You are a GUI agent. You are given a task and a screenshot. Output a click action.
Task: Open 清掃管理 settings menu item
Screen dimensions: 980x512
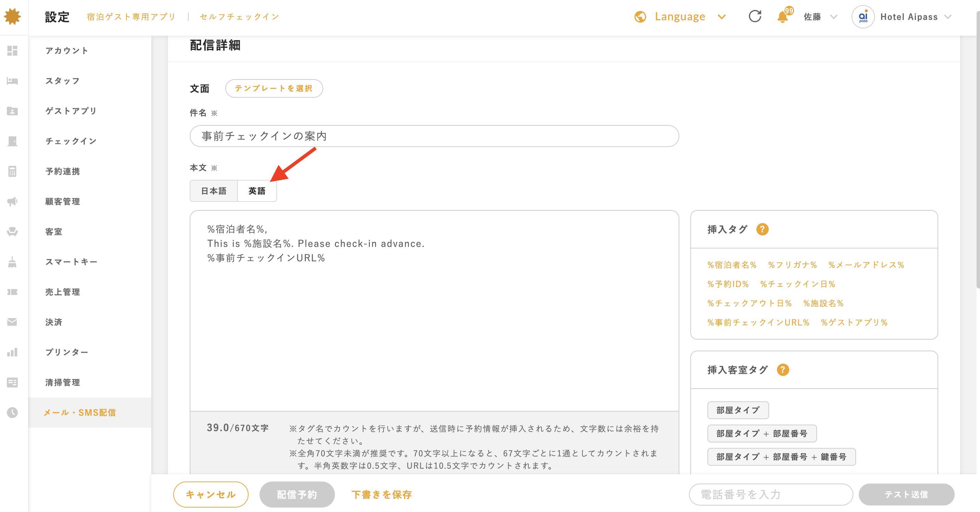click(x=63, y=382)
